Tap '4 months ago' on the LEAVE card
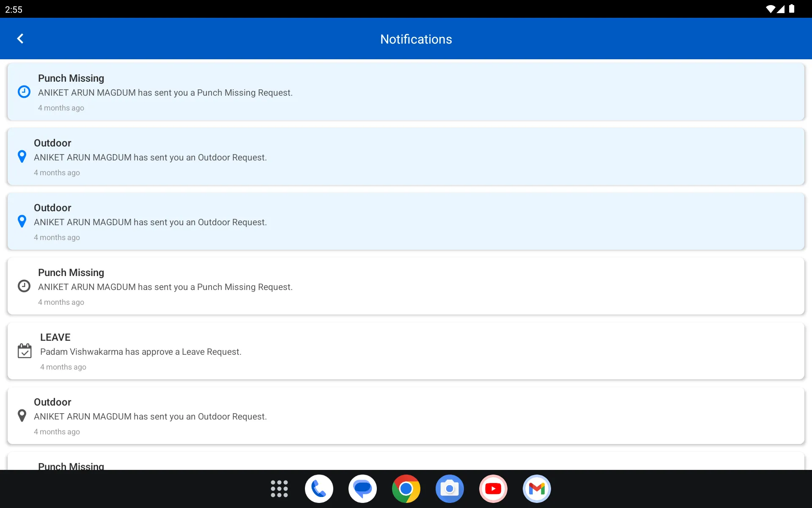 (63, 367)
